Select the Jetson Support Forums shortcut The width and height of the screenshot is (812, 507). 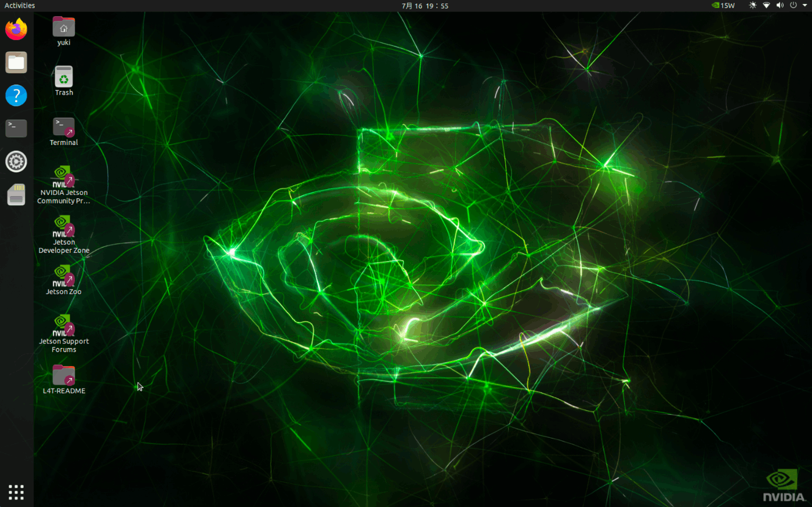click(64, 334)
